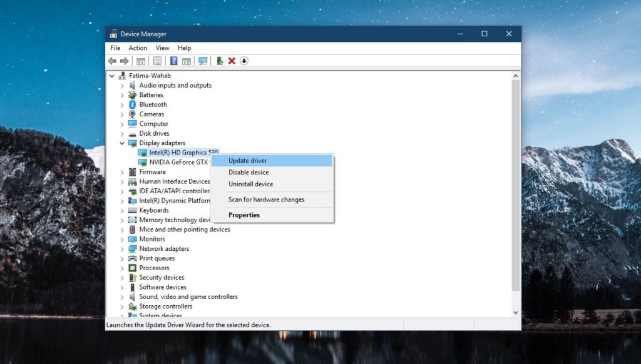Viewport: 641px width, 364px height.
Task: Click the forward navigation arrow icon
Action: 125,61
